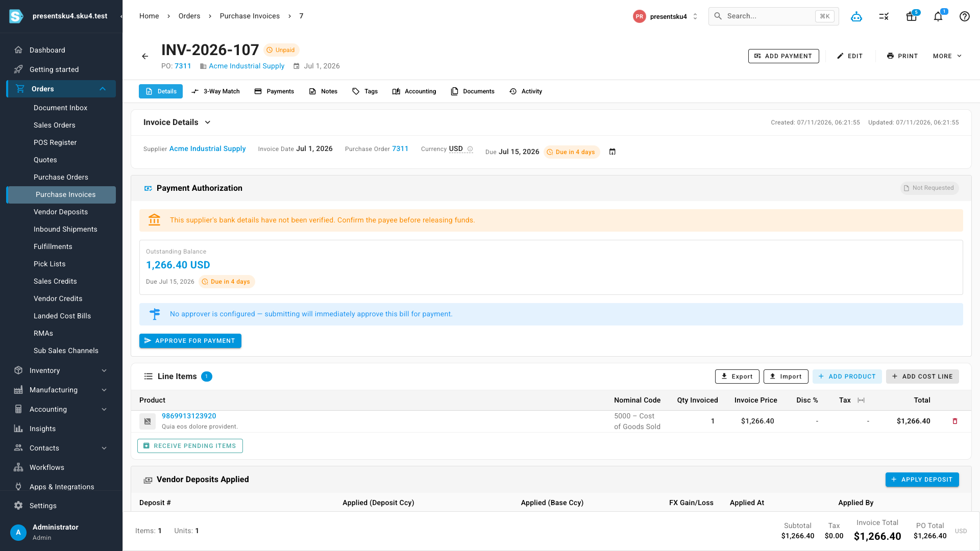Image resolution: width=980 pixels, height=551 pixels.
Task: Click the ADD PAYMENT button
Action: click(783, 56)
